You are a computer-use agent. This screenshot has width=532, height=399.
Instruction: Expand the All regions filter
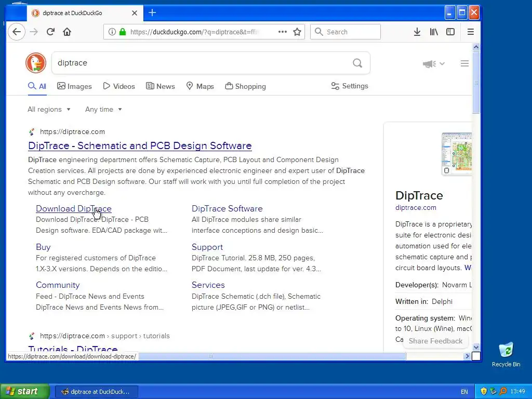pos(49,109)
